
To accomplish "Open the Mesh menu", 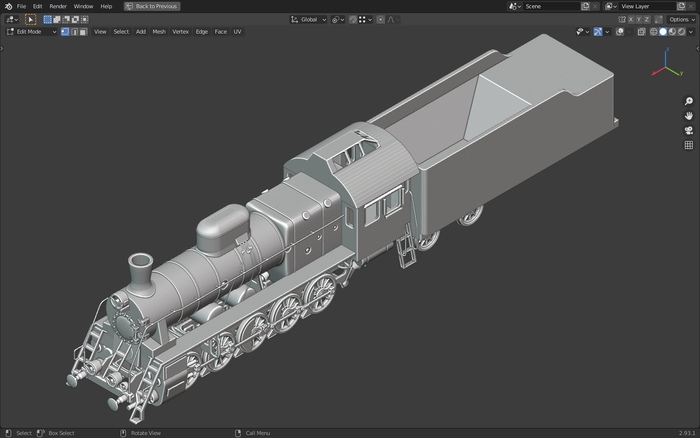I will pos(159,32).
